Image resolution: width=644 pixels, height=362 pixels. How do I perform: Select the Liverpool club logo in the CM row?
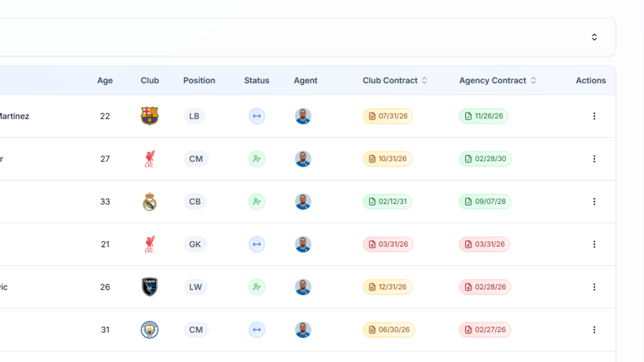point(150,159)
